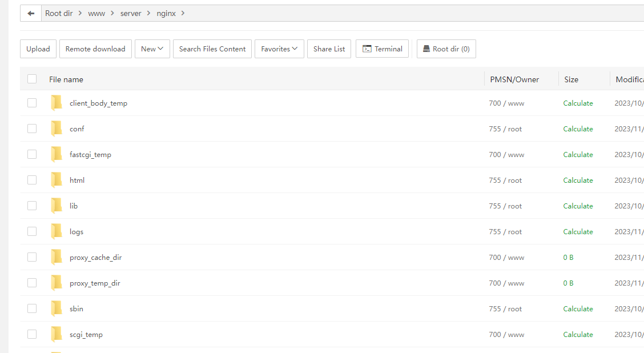
Task: Open the Favorites dropdown
Action: 279,49
